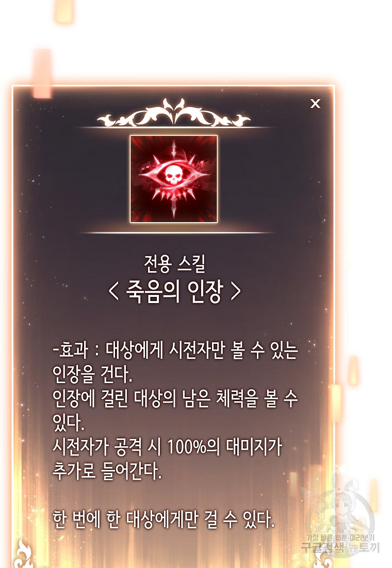Click the red skull-eye skill icon
This screenshot has height=568, width=392.
[x=174, y=179]
